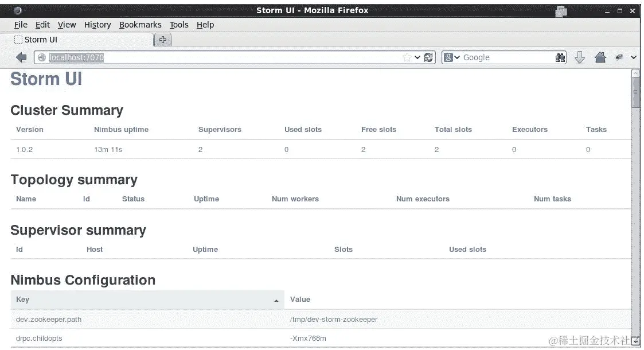Viewport: 644px width, 350px height.
Task: Click the site identity globe icon
Action: [42, 57]
